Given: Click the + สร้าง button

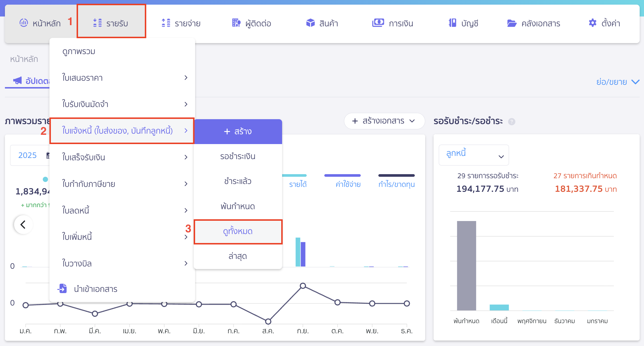Looking at the screenshot, I should pyautogui.click(x=238, y=131).
